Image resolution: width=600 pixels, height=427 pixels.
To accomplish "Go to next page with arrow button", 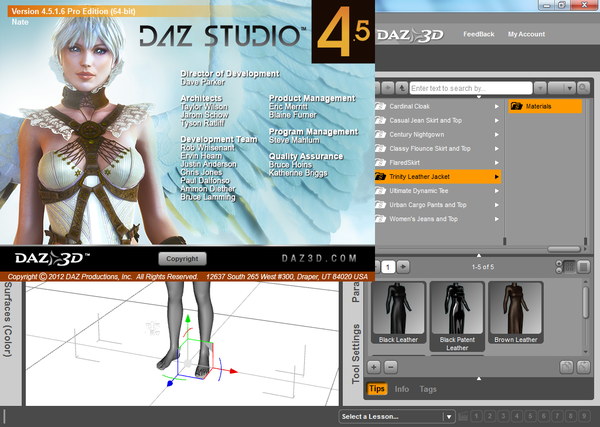I will [403, 267].
